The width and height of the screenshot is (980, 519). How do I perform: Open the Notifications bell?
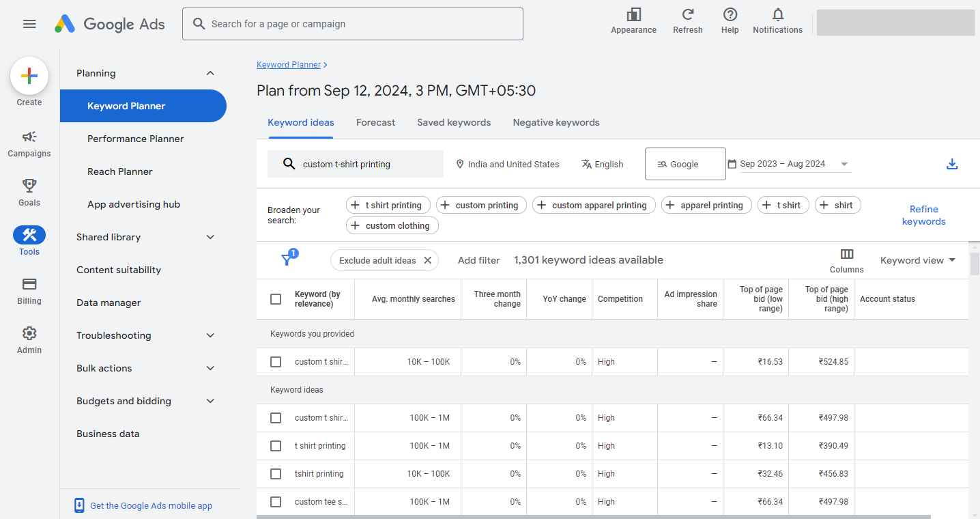point(778,14)
